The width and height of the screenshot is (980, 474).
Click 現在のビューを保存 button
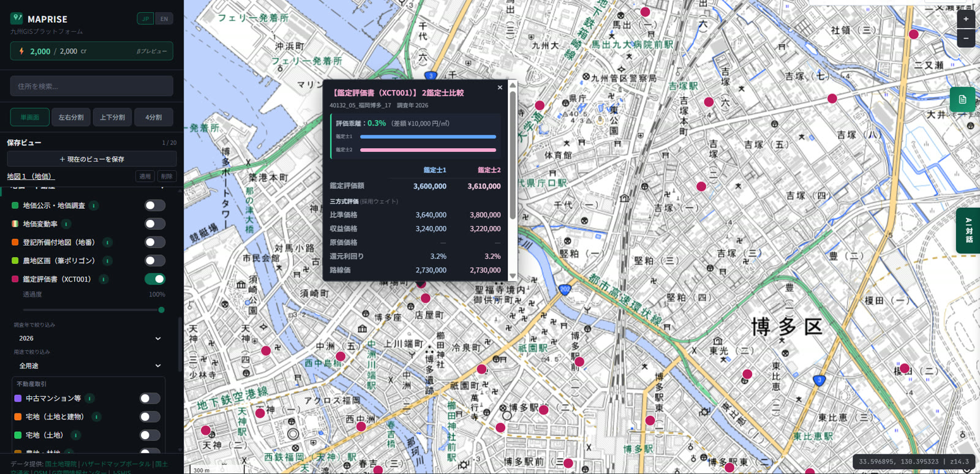click(x=92, y=159)
